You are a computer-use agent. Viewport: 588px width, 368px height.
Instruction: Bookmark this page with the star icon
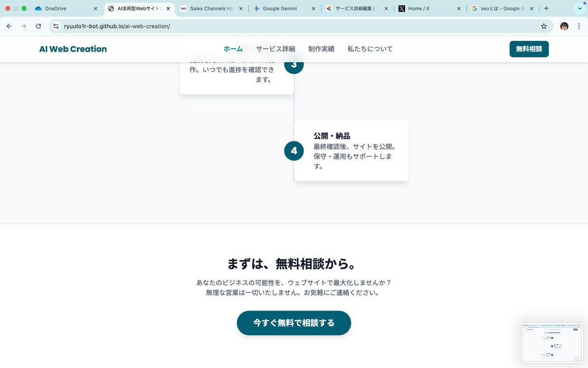tap(544, 26)
